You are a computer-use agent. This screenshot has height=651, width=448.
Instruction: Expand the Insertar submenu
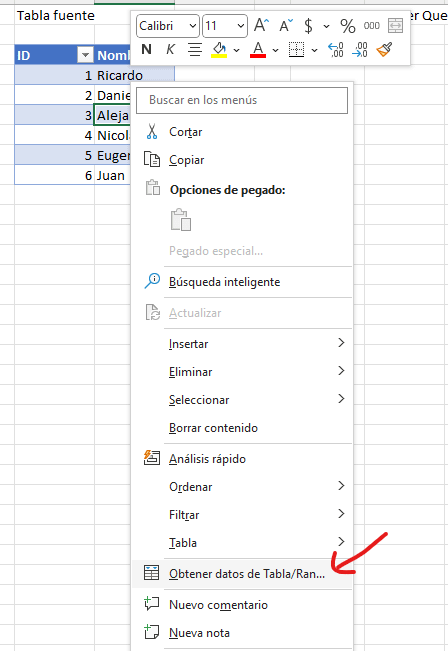click(x=242, y=344)
